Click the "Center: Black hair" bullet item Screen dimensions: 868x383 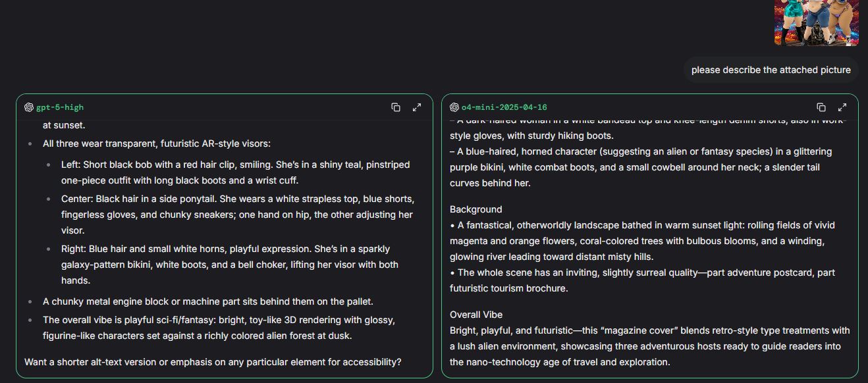(237, 215)
